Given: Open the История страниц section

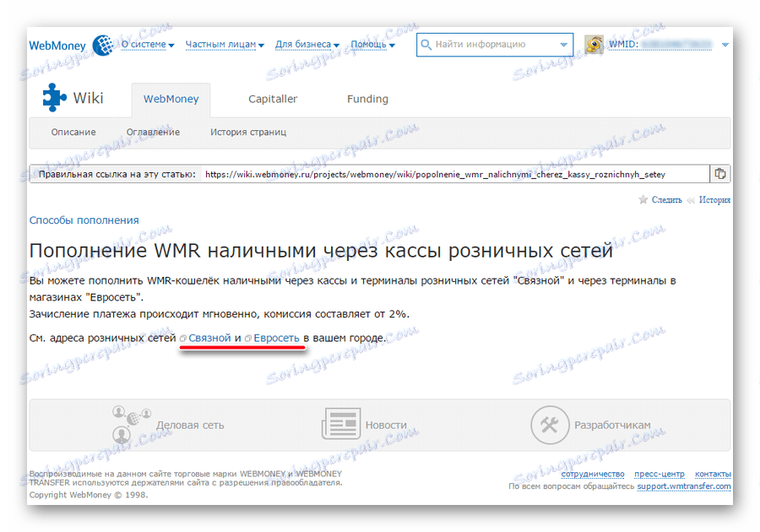Looking at the screenshot, I should coord(248,132).
